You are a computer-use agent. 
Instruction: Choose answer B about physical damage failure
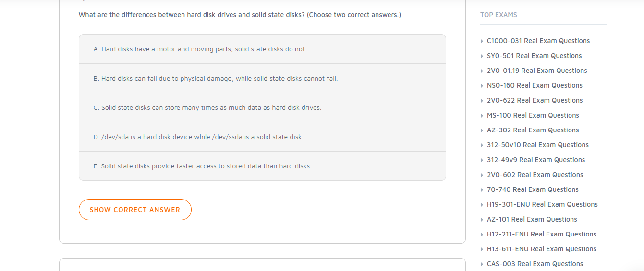(x=216, y=79)
